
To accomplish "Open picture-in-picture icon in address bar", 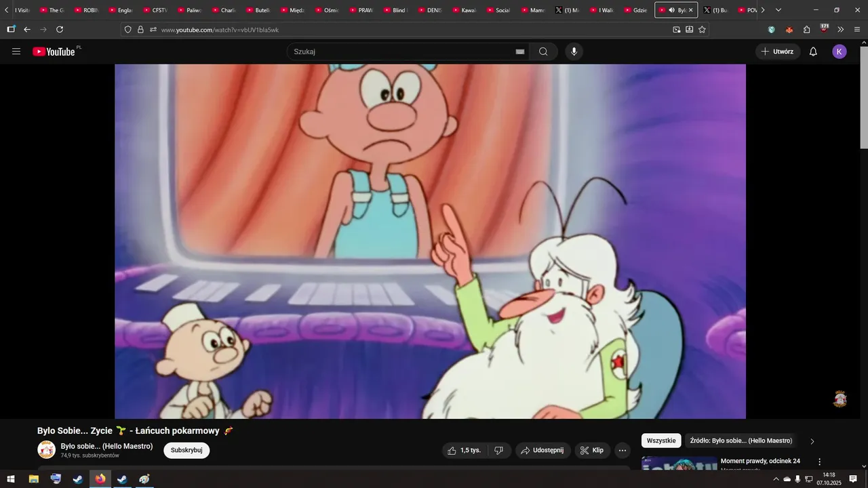I will (677, 30).
